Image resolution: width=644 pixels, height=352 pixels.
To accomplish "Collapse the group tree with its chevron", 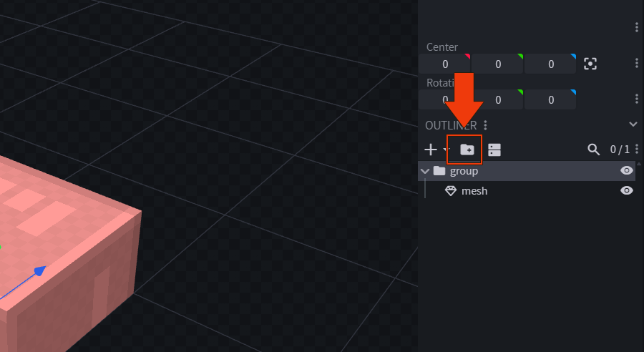I will click(426, 171).
